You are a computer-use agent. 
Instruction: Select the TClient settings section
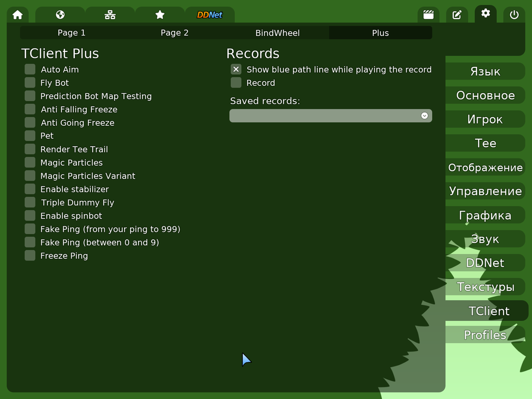click(487, 311)
